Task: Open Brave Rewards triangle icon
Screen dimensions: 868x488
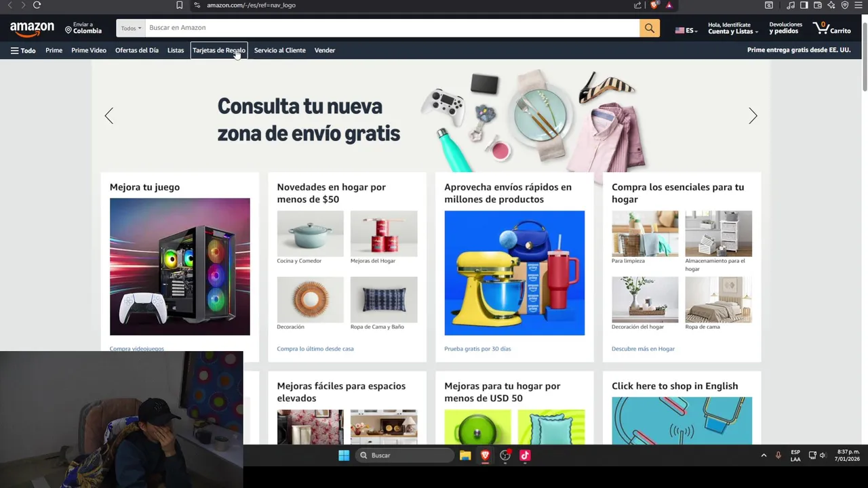Action: pyautogui.click(x=669, y=5)
